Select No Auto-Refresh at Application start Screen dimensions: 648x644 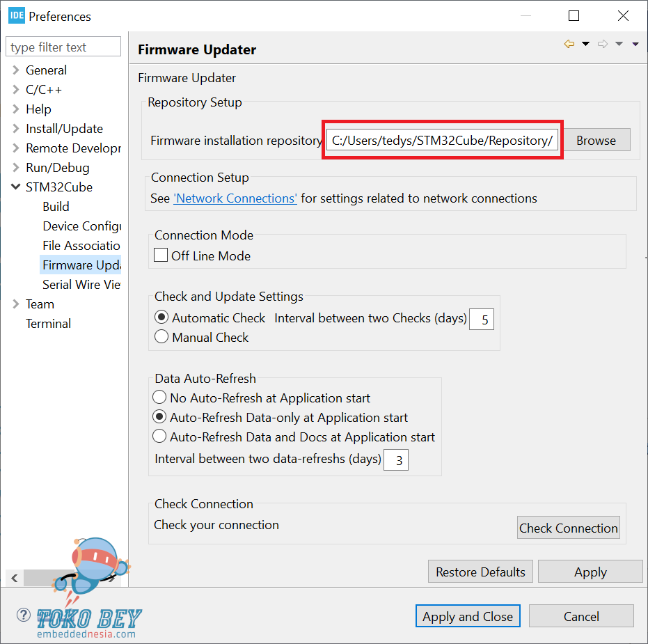coord(159,398)
